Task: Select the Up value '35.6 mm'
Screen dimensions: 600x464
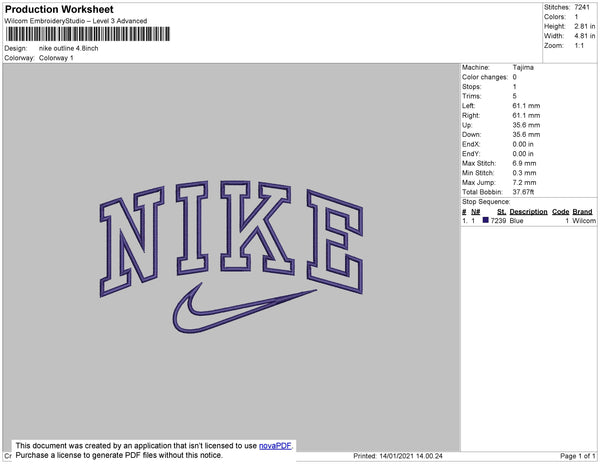Action: tap(526, 125)
